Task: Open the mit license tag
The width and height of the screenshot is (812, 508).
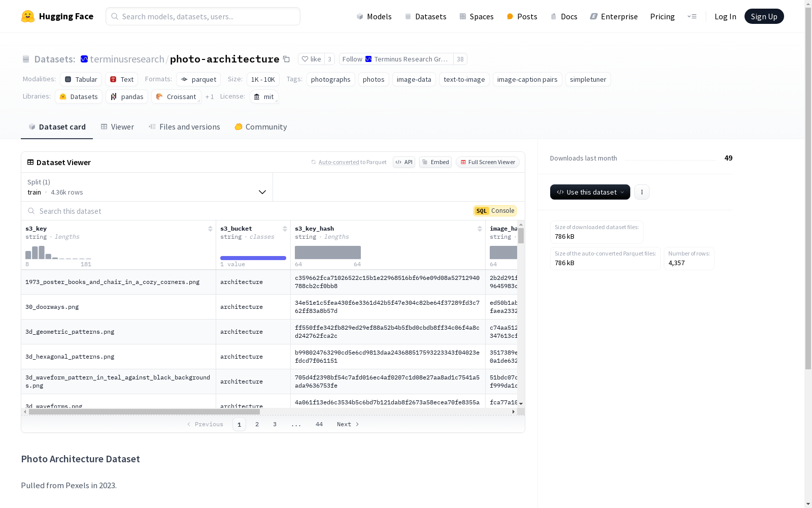Action: [x=264, y=97]
